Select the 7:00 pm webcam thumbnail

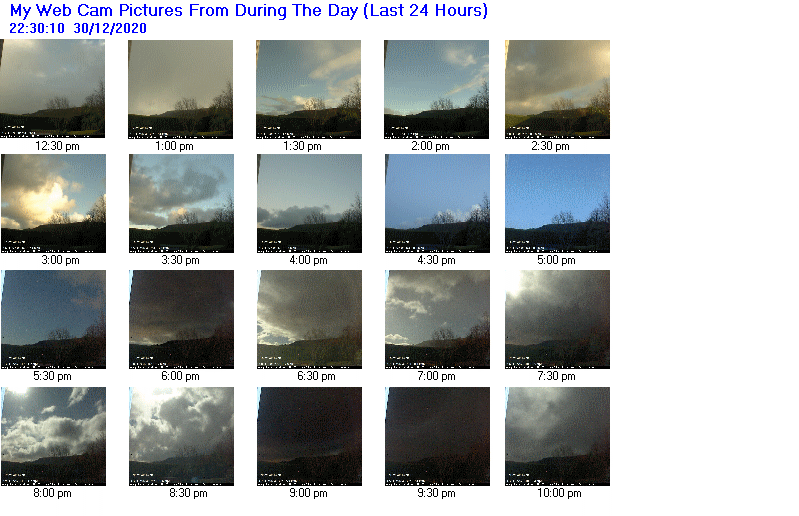(437, 319)
